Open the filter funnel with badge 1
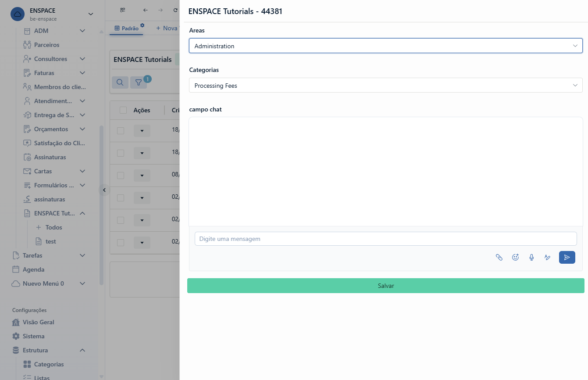Screen dimensions: 588x380 (138, 82)
